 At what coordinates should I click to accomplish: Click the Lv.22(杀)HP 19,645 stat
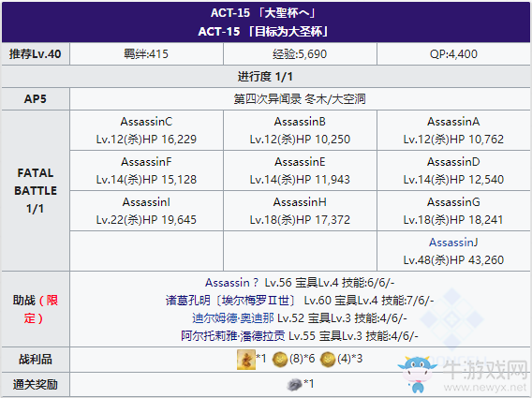pos(146,220)
